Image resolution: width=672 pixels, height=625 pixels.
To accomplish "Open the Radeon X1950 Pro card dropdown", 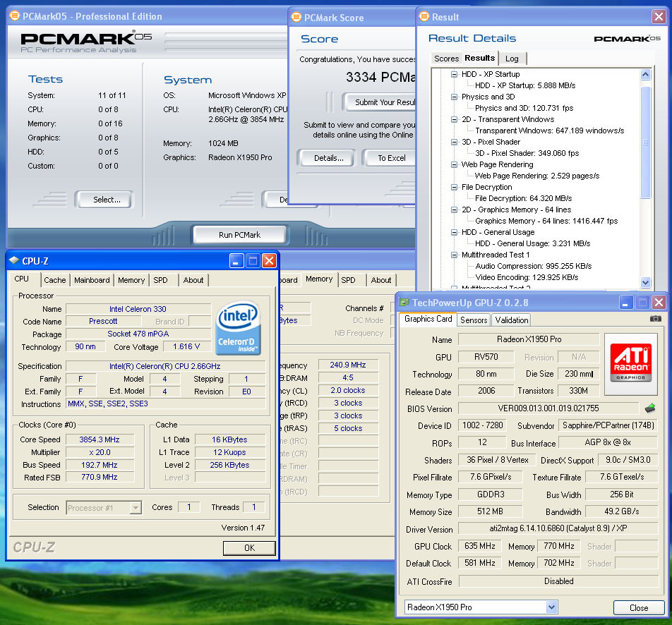I will tap(551, 607).
